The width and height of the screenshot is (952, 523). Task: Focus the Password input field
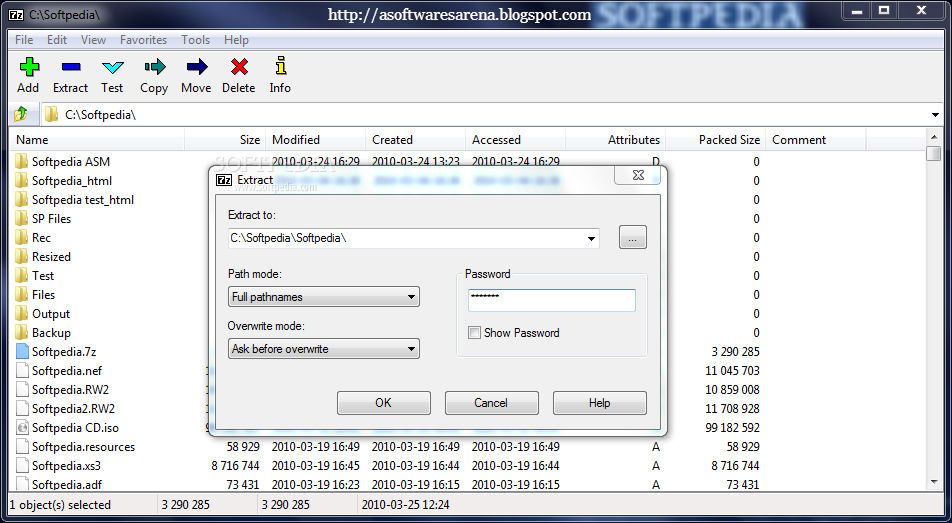(x=552, y=300)
